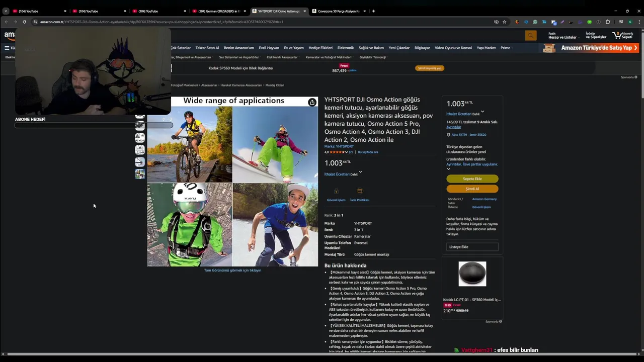The height and width of the screenshot is (362, 644).
Task: Open the Amazon Germany seller link
Action: click(x=484, y=199)
